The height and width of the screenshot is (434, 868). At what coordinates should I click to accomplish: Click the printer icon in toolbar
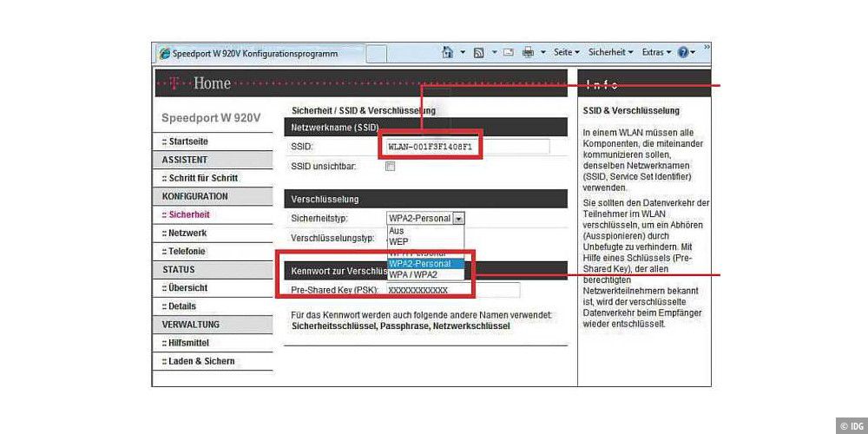528,53
